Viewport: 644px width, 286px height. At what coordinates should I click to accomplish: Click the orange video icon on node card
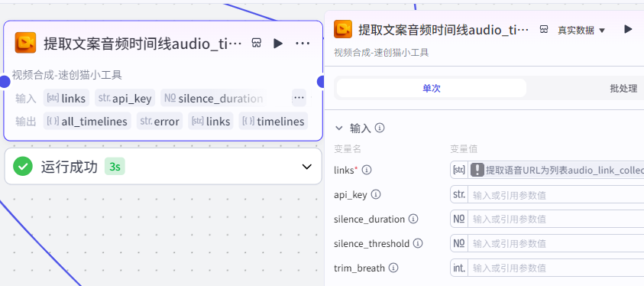coord(25,43)
